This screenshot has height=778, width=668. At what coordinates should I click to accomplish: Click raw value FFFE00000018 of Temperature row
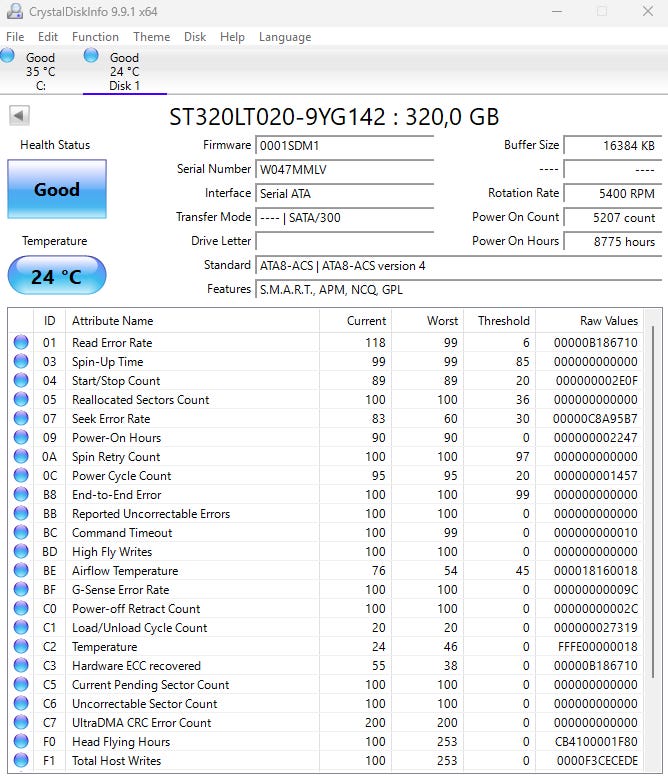click(x=598, y=647)
